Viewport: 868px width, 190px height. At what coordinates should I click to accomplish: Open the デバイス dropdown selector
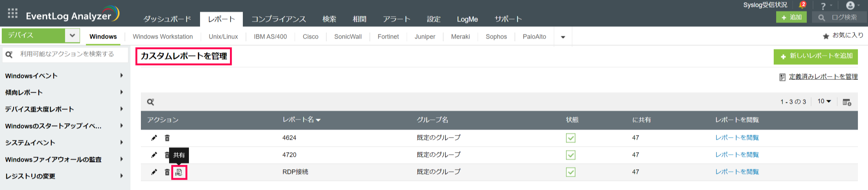click(x=72, y=36)
